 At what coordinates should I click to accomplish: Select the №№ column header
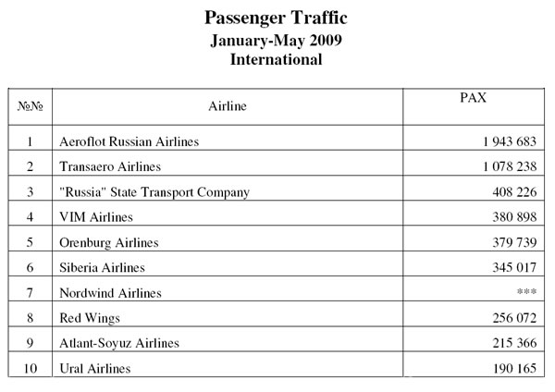(31, 106)
